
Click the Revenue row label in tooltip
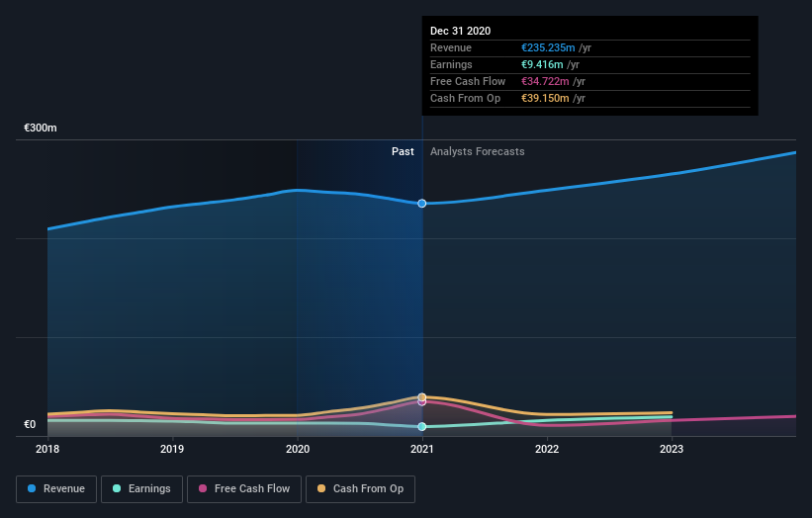[x=451, y=47]
